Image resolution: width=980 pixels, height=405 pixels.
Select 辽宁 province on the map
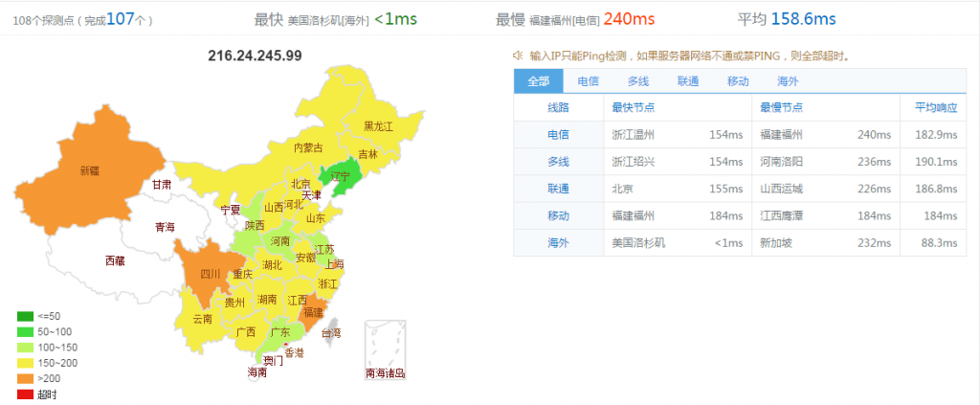[x=342, y=175]
